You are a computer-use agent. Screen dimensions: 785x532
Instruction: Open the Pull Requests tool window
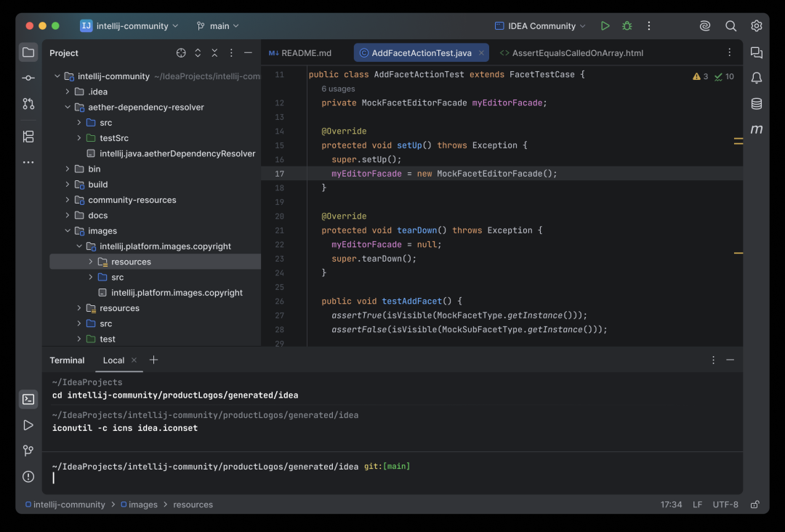point(28,104)
